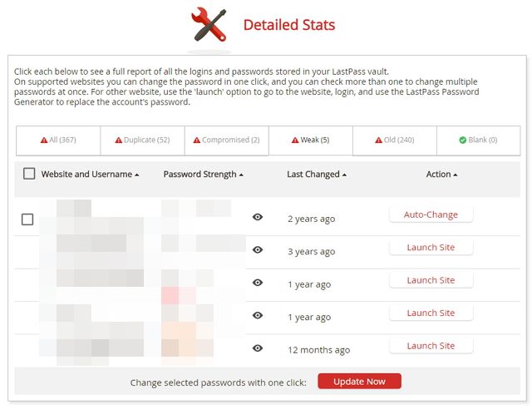Check the box for the first password entry
This screenshot has height=409, width=532.
click(x=27, y=219)
